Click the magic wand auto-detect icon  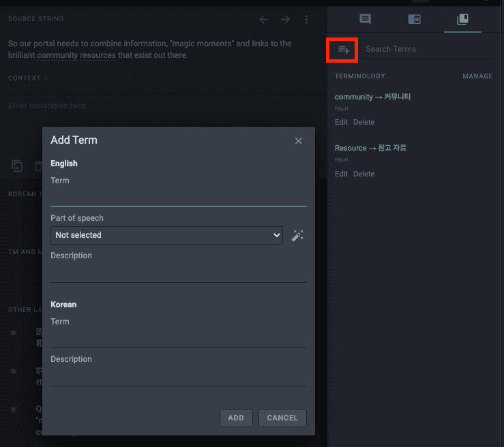[x=297, y=235]
